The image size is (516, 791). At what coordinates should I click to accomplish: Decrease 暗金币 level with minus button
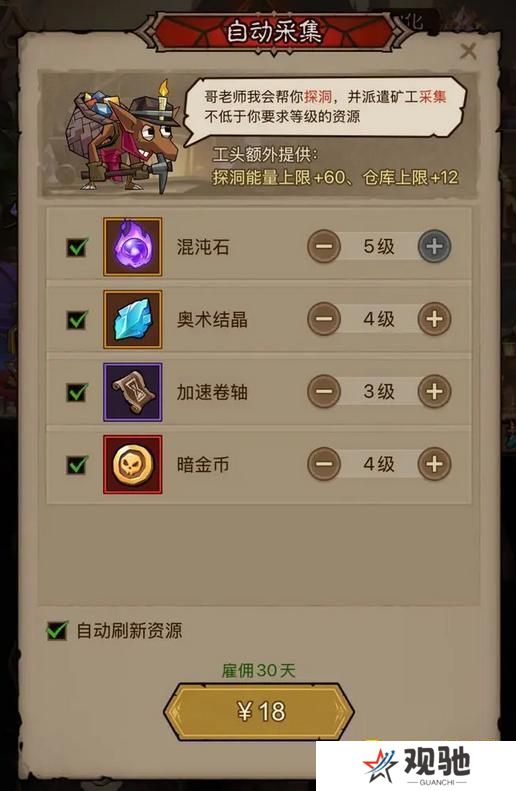(324, 464)
